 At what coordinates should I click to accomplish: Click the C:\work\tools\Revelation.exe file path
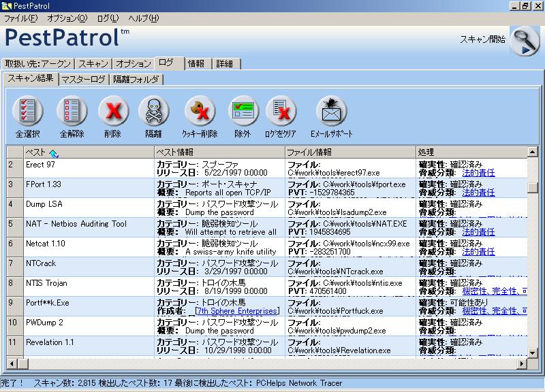pyautogui.click(x=339, y=350)
